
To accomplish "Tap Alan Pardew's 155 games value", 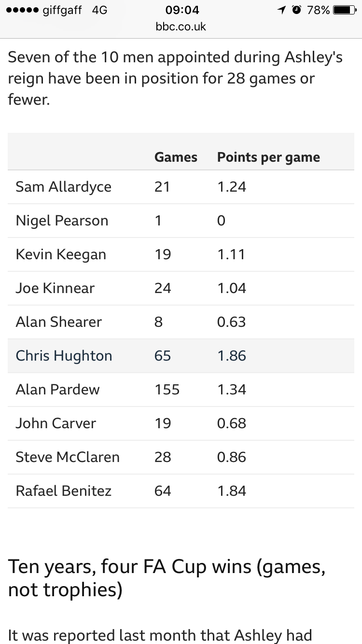I will (167, 390).
